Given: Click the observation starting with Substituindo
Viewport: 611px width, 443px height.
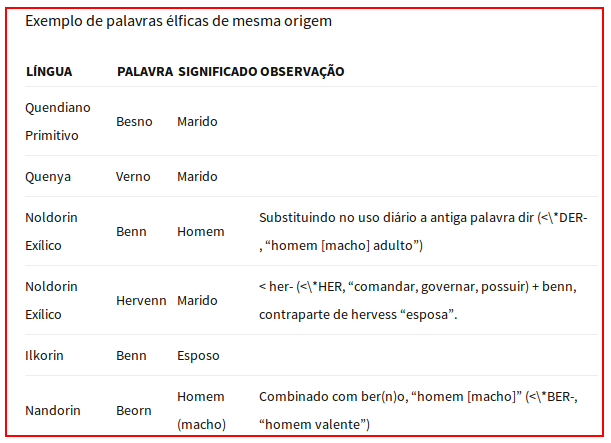Looking at the screenshot, I should pos(423,232).
